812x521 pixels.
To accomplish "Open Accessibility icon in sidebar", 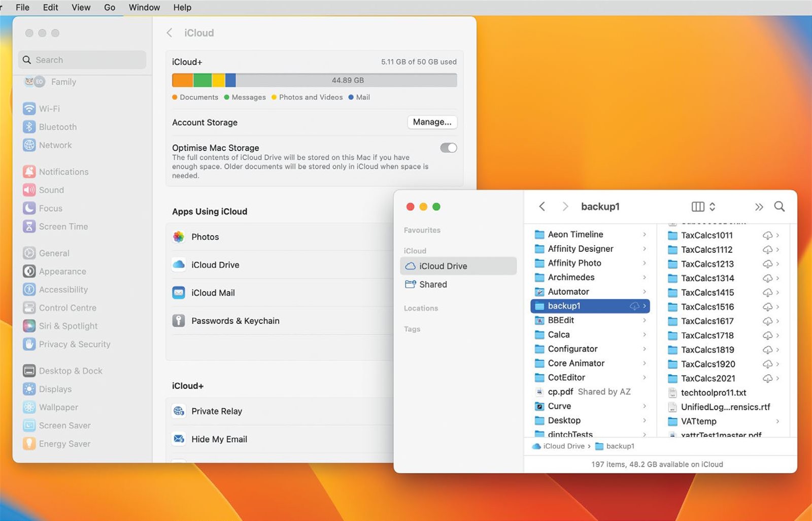I will coord(29,289).
